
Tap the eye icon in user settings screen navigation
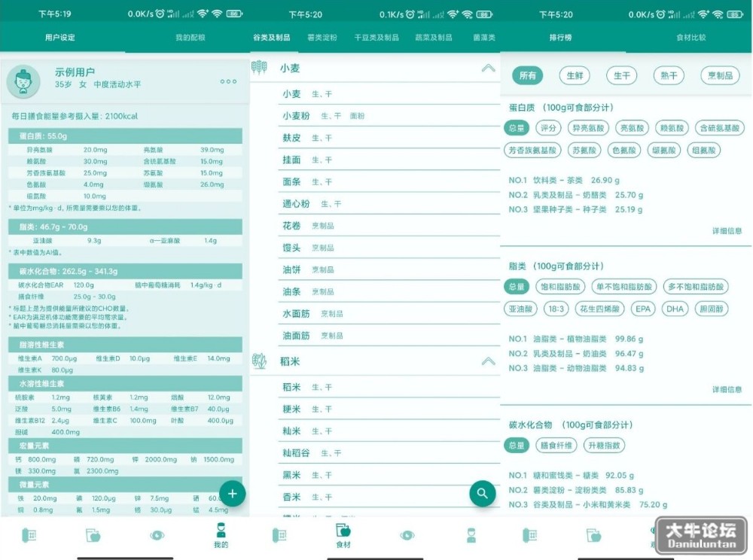[157, 535]
